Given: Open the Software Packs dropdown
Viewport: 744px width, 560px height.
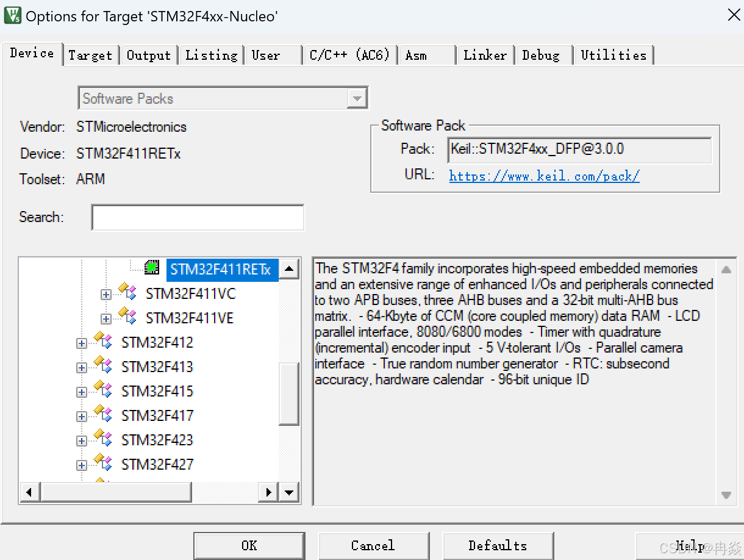Looking at the screenshot, I should pos(357,98).
